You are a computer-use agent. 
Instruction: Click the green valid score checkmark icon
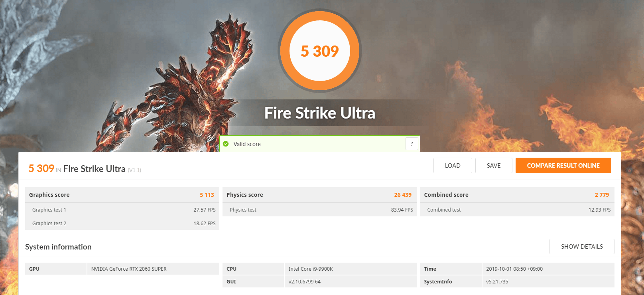pos(226,144)
